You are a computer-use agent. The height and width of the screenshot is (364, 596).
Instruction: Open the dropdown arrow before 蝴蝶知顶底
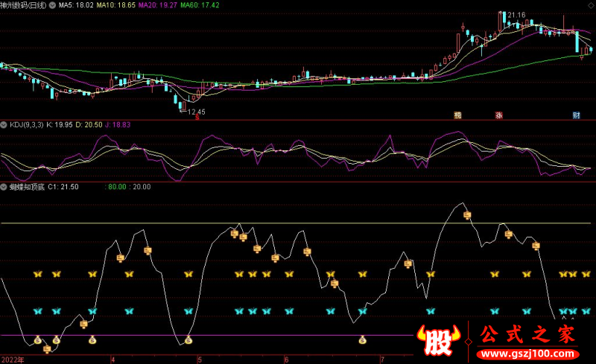pos(4,186)
